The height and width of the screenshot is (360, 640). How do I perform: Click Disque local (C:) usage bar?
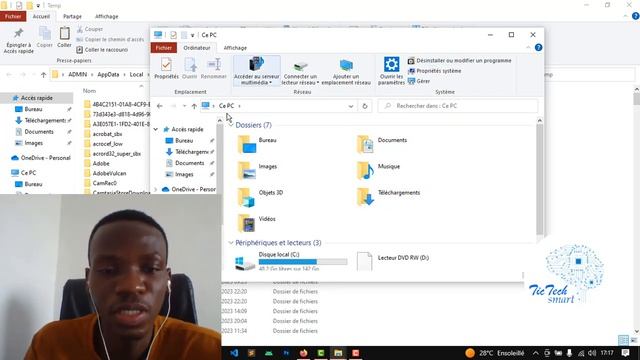pos(303,262)
